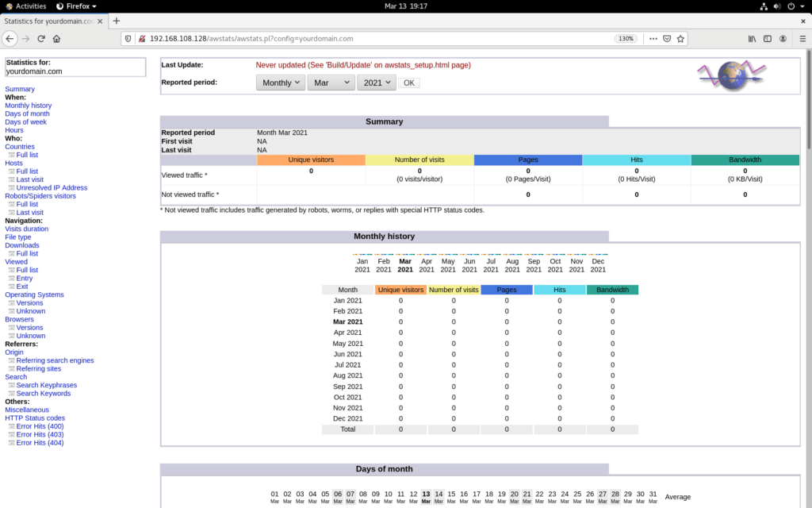Go forward with the browser forward arrow
Viewport: 812px width, 508px height.
click(25, 39)
